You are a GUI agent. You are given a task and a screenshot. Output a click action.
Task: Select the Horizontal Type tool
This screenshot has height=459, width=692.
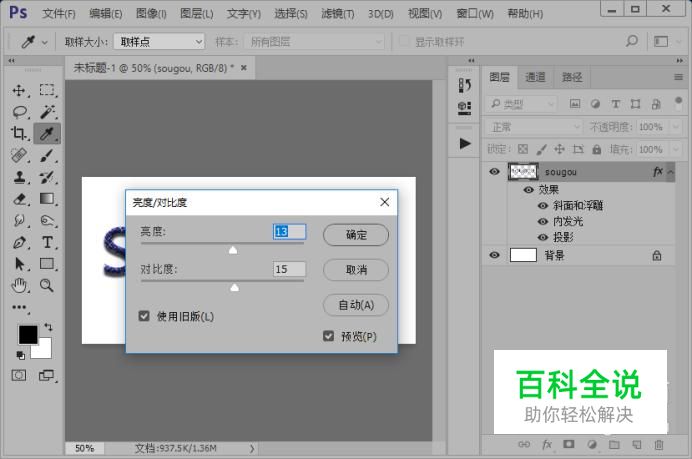click(x=47, y=242)
